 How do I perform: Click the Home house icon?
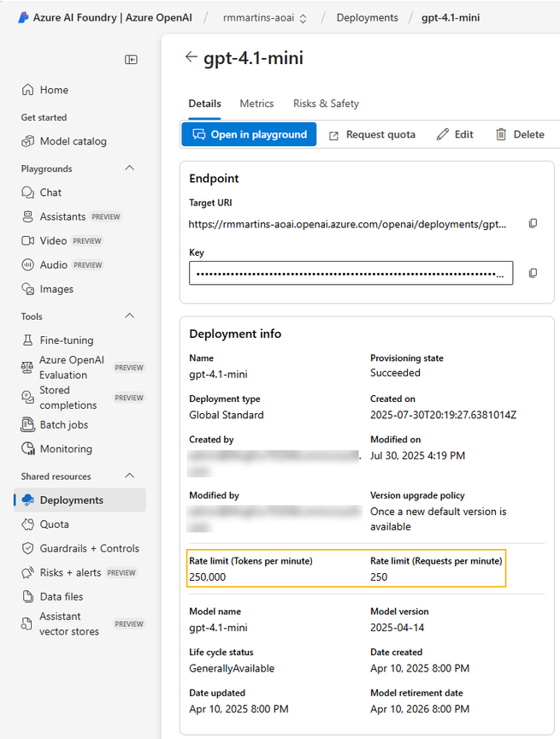pos(28,90)
